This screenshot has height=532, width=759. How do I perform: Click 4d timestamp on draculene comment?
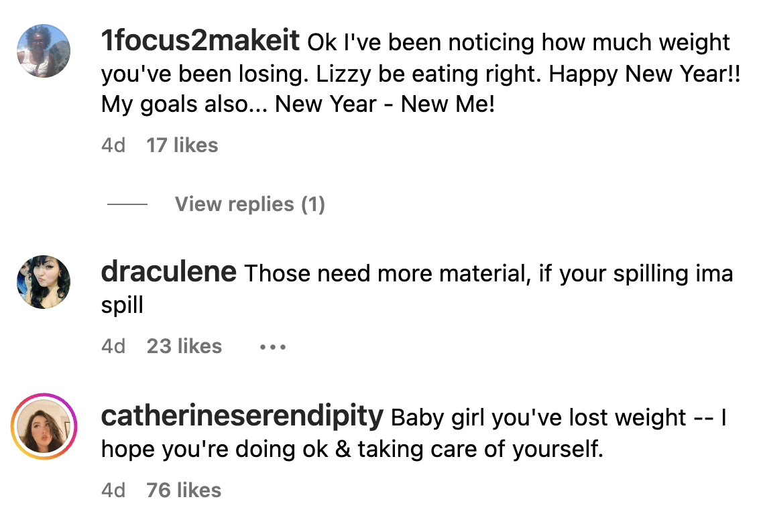coord(113,346)
